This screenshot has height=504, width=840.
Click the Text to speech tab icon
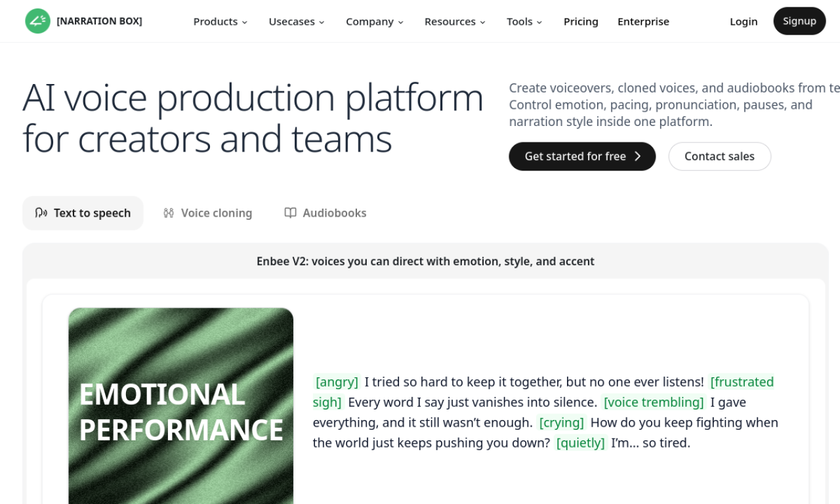[x=41, y=213]
